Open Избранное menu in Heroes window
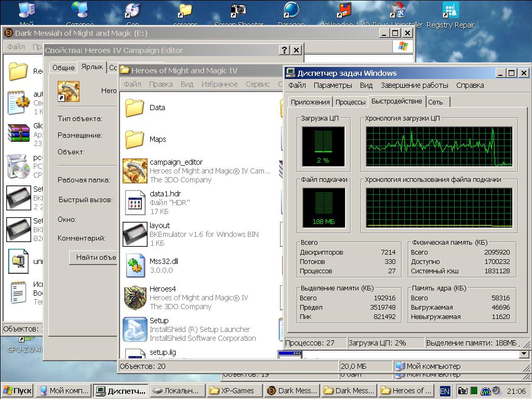This screenshot has width=532, height=399. pyautogui.click(x=219, y=84)
